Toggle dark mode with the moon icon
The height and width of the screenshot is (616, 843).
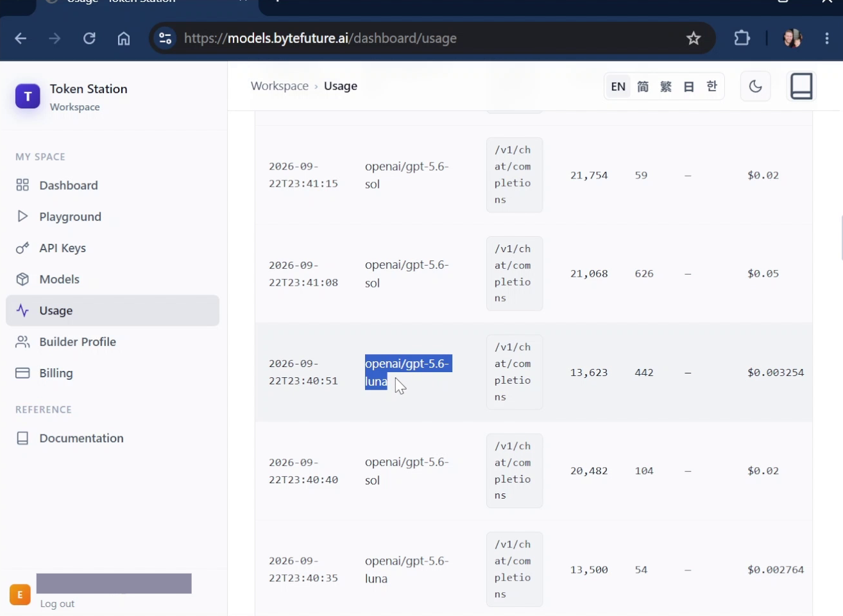pos(755,86)
